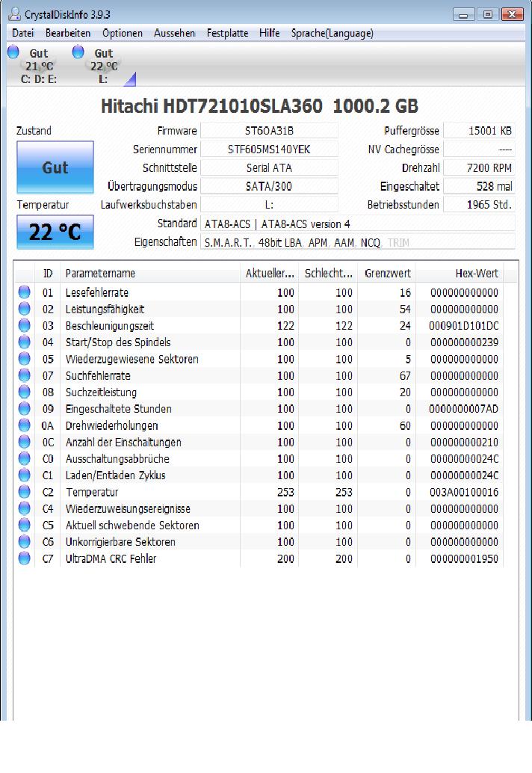The width and height of the screenshot is (532, 773).
Task: Open the Aussehen menu
Action: [174, 33]
